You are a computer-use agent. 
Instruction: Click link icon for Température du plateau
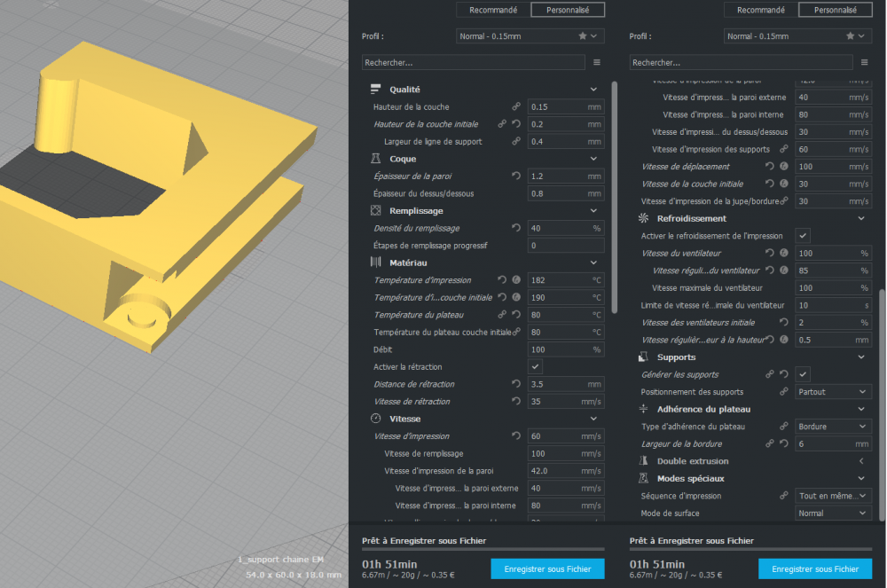[502, 314]
